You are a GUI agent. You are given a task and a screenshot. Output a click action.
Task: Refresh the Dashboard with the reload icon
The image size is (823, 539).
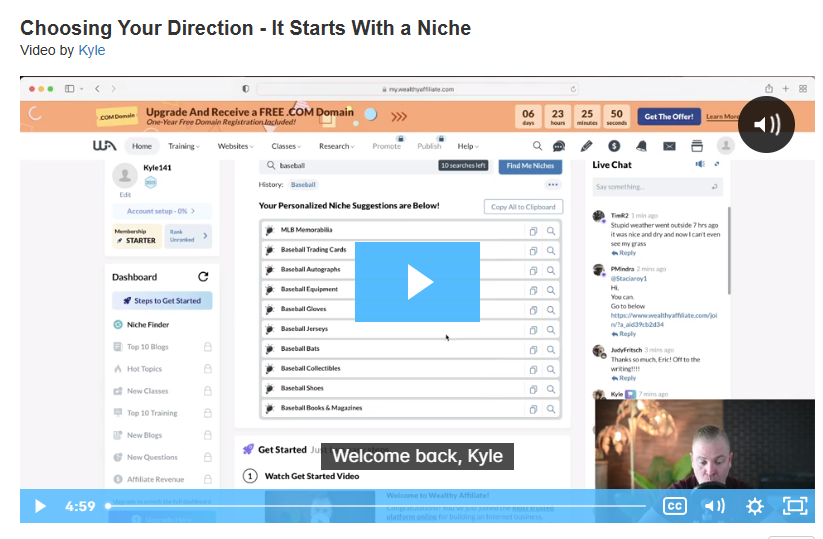(x=203, y=277)
